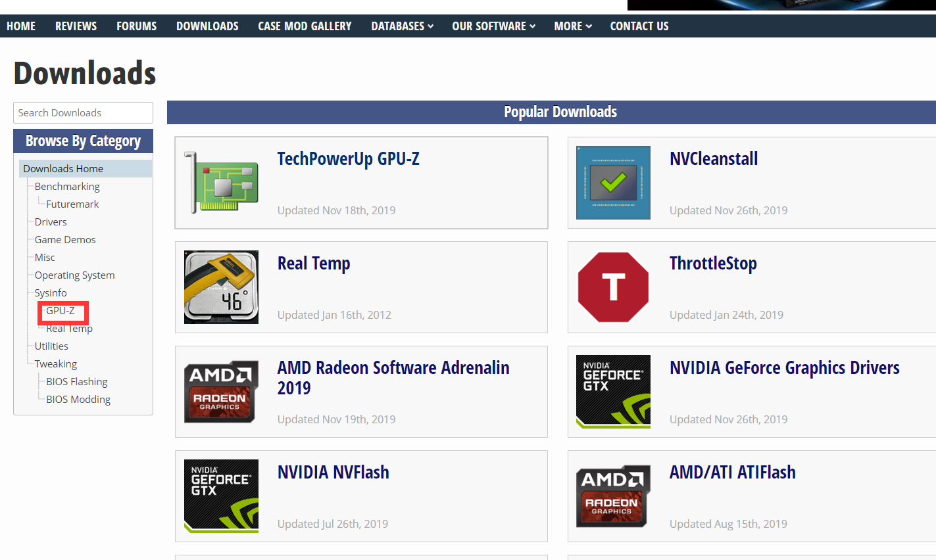Open the NVCleanstall title link
This screenshot has width=936, height=560.
(714, 159)
